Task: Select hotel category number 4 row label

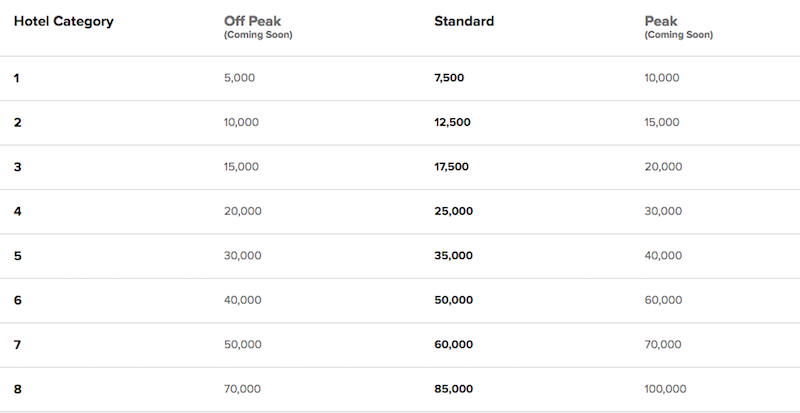Action: [18, 211]
